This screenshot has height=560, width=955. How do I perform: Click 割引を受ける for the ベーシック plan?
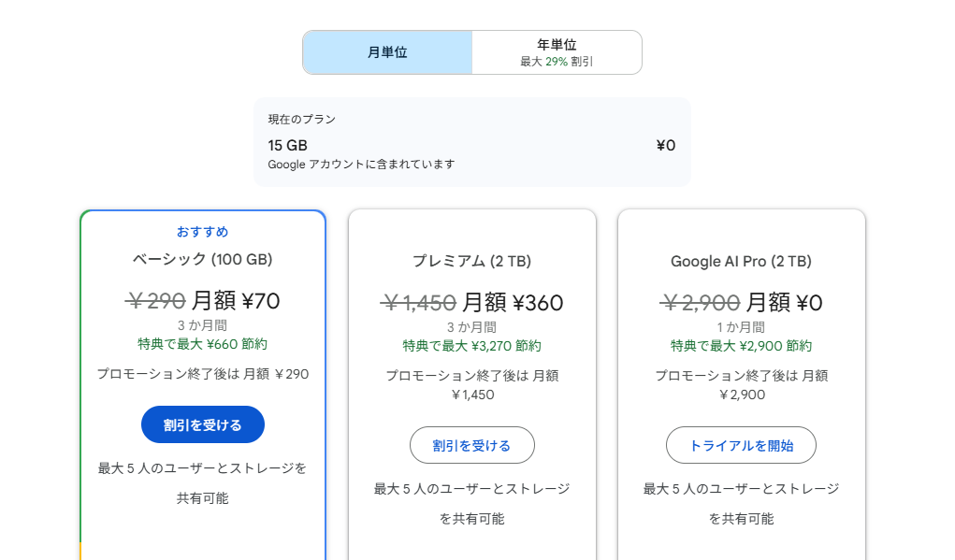(x=203, y=424)
